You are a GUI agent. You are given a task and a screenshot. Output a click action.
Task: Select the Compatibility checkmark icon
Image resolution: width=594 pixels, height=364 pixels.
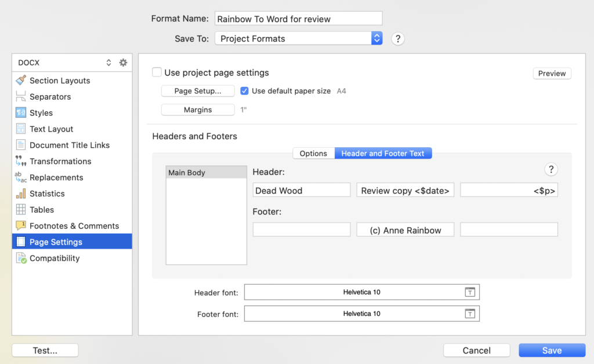[21, 258]
